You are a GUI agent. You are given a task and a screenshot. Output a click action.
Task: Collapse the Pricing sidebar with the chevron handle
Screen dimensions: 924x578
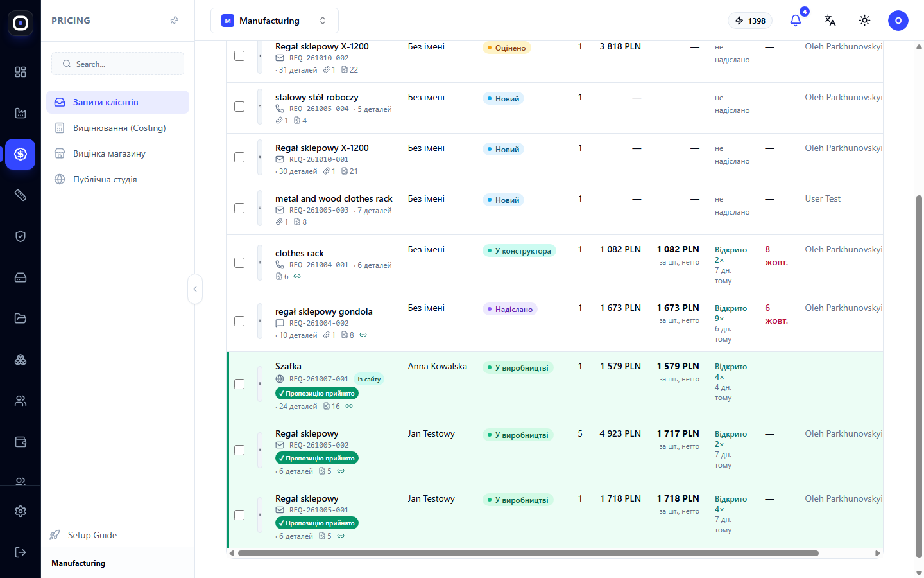click(195, 289)
